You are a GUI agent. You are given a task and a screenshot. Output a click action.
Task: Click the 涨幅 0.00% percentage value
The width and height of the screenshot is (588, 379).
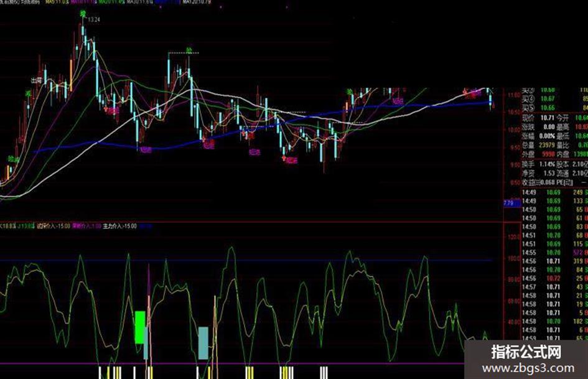coord(547,136)
